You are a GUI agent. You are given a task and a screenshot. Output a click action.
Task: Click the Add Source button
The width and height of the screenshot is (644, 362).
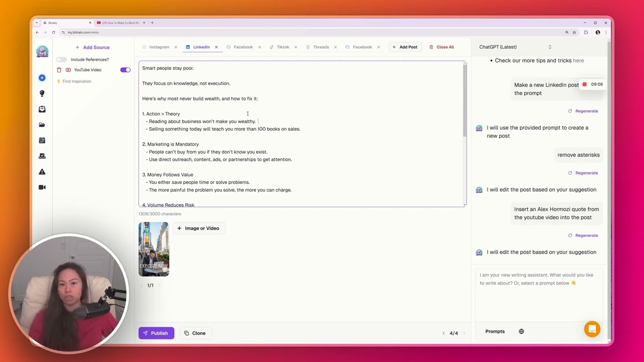point(93,47)
